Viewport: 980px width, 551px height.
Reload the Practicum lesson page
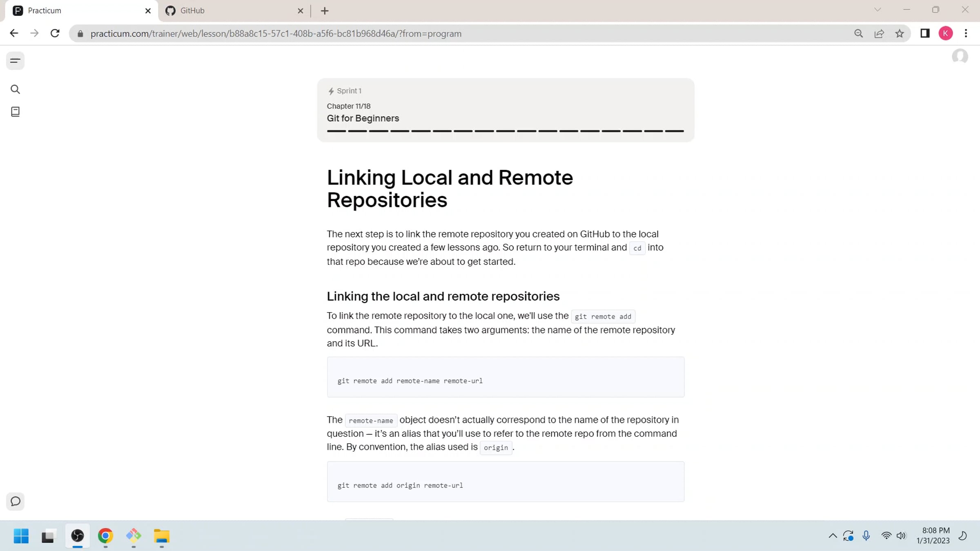55,33
